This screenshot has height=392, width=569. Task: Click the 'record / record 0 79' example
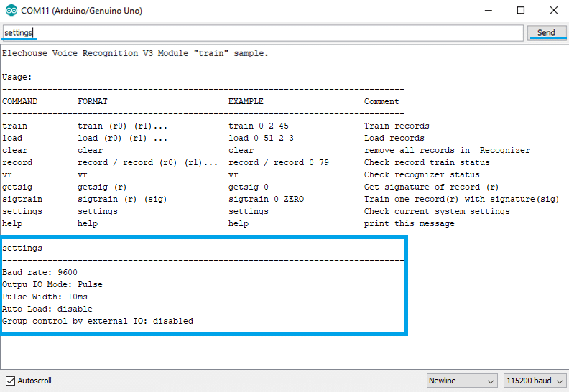coord(279,162)
